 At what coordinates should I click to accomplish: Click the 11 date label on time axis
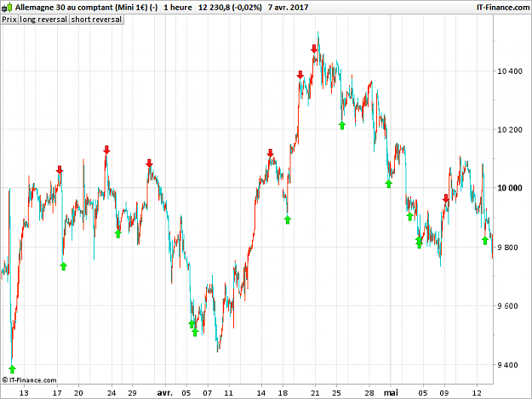tap(229, 393)
